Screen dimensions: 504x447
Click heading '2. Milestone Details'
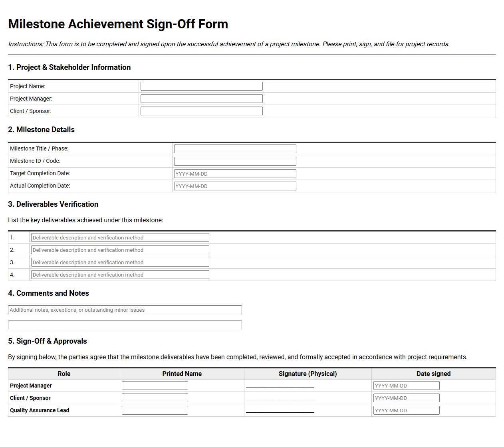click(x=41, y=130)
